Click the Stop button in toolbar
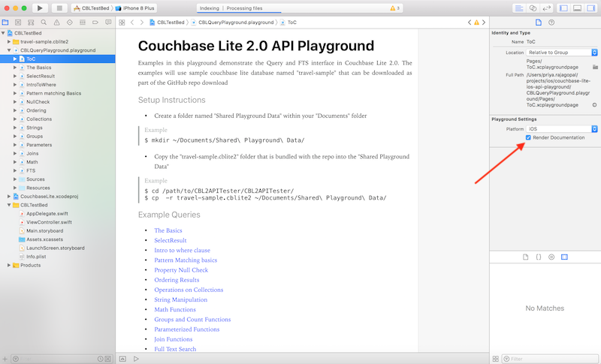The image size is (601, 364). tap(59, 8)
